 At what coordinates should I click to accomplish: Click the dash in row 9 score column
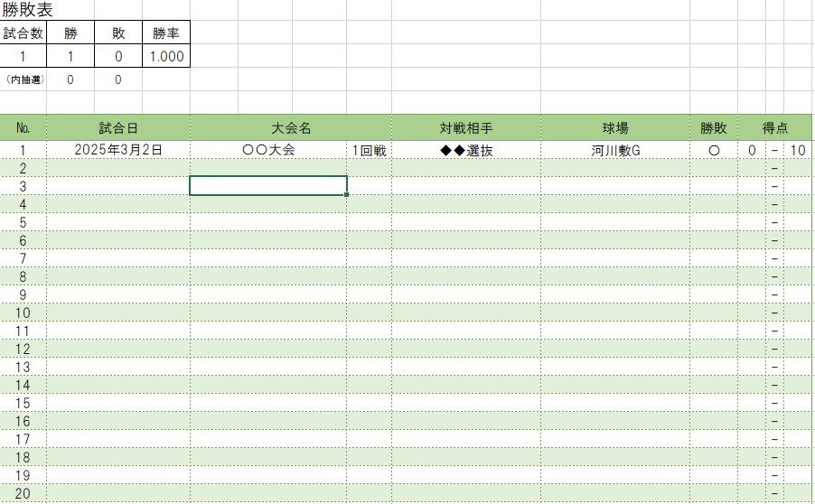tap(774, 294)
